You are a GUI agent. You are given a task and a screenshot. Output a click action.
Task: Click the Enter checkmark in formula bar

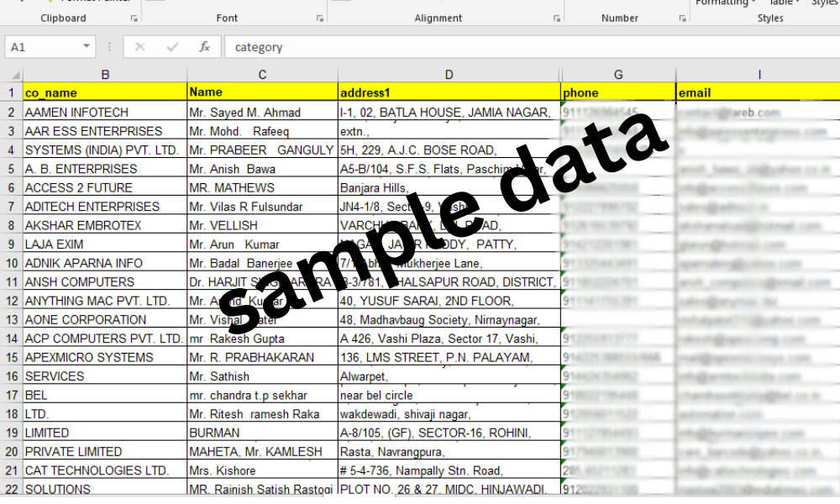point(172,47)
